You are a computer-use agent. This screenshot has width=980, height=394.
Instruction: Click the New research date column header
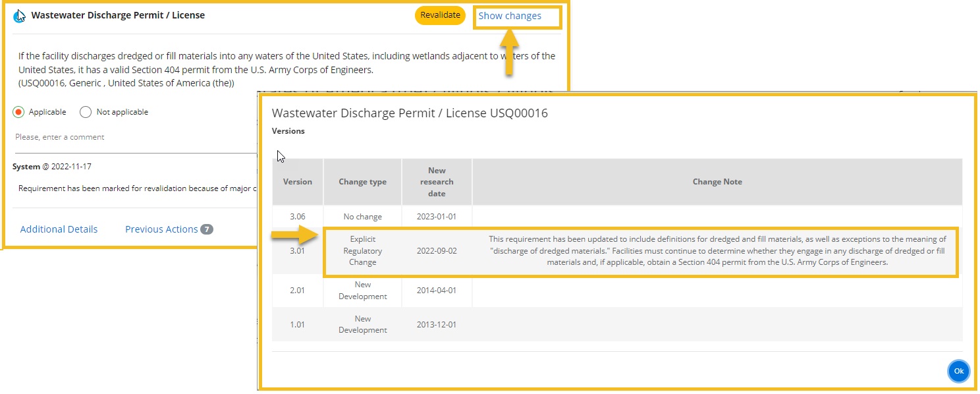tap(437, 182)
